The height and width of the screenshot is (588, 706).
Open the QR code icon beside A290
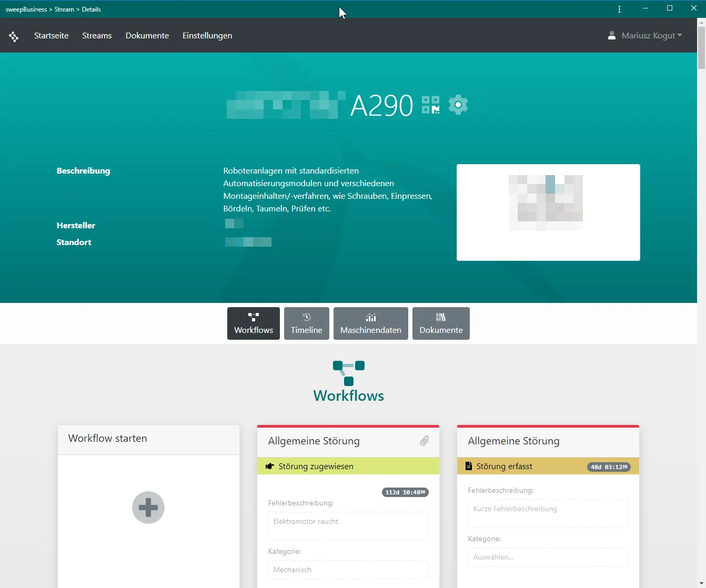[x=430, y=105]
